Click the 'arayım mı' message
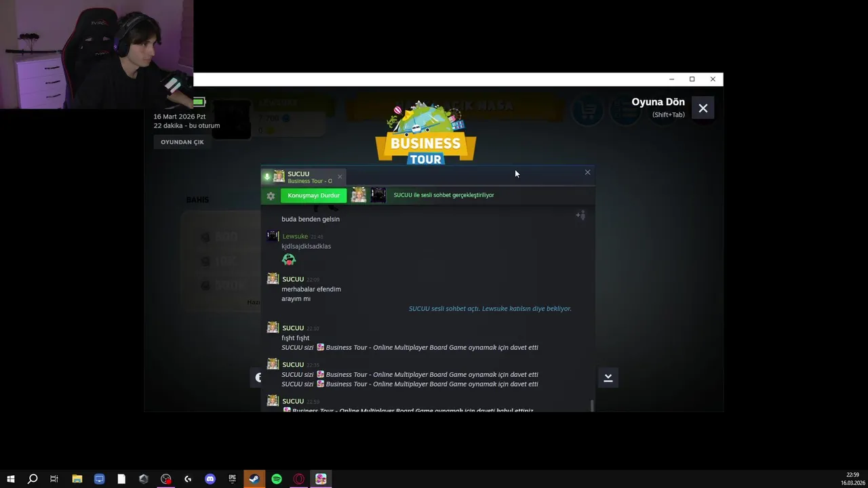 tap(296, 298)
